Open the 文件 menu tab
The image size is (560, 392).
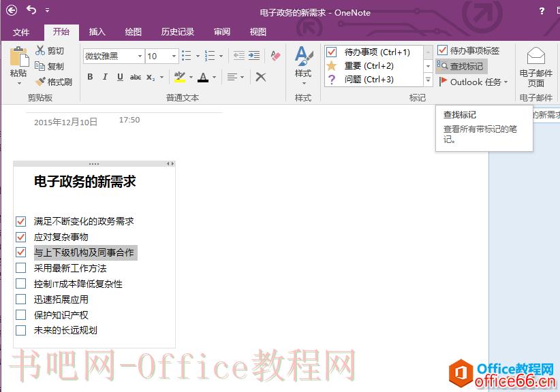point(21,32)
